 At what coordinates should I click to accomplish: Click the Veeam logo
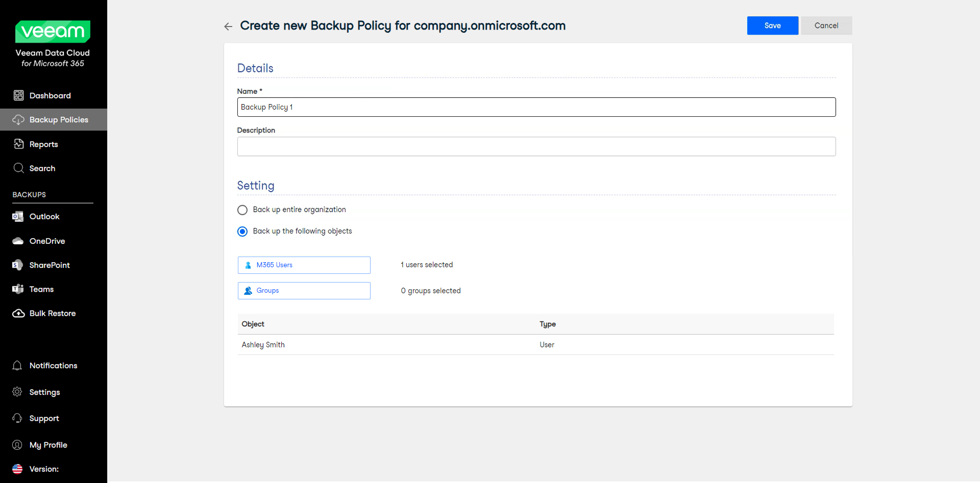coord(53,32)
